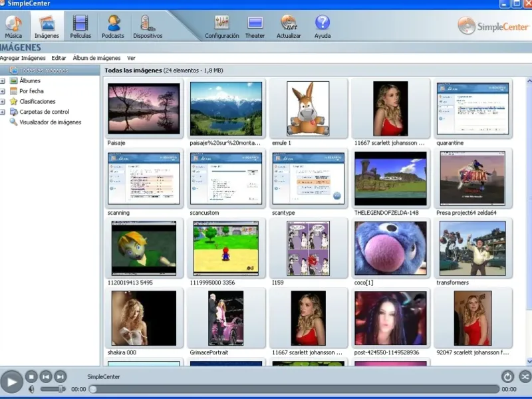This screenshot has width=532, height=399.
Task: Select Visualizador de imágenes in sidebar
Action: [50, 122]
